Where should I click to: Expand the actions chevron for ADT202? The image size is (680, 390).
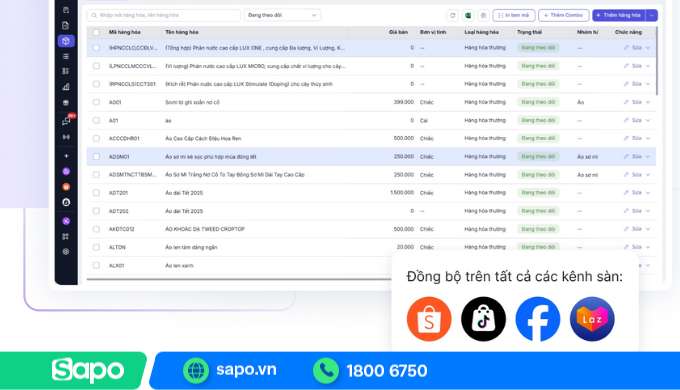click(648, 211)
